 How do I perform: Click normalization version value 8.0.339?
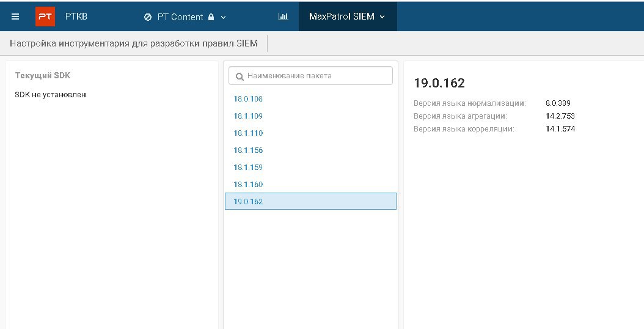558,103
